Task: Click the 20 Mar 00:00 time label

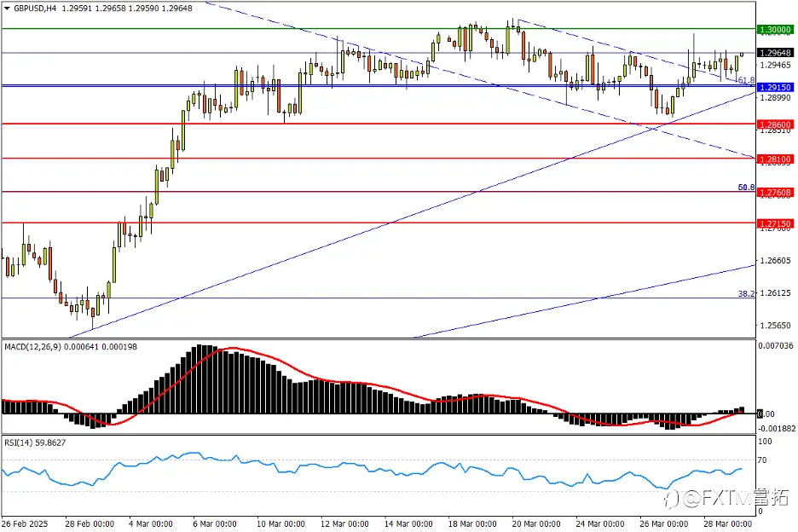Action: pos(536,523)
